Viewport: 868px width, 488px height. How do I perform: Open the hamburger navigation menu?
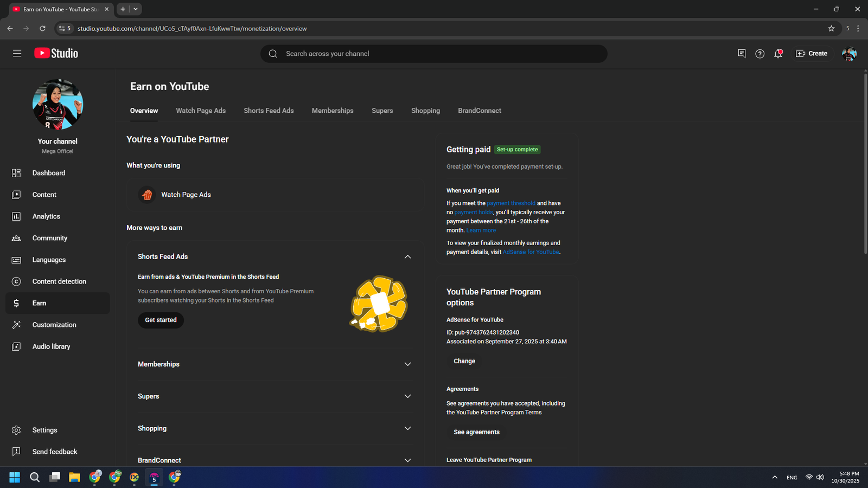(17, 54)
